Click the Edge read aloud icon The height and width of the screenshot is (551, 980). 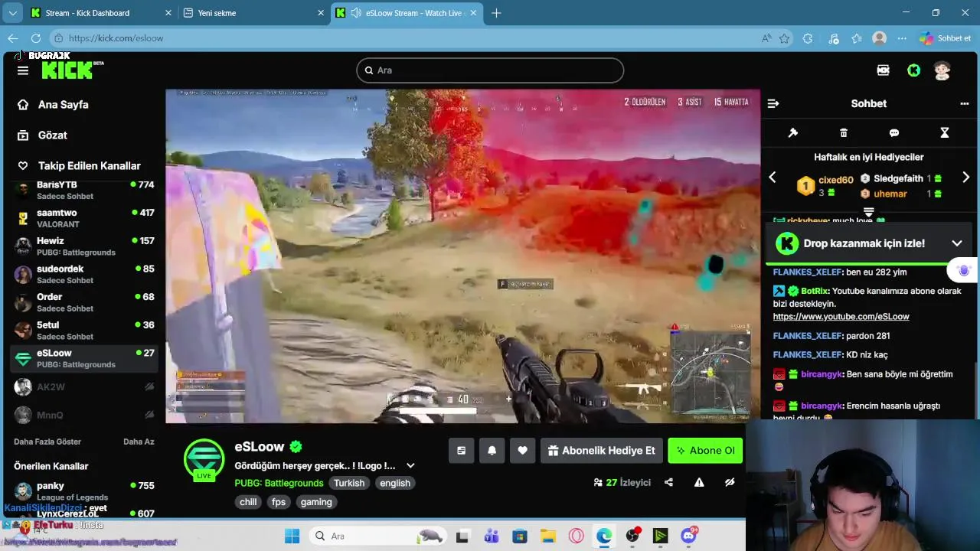(x=766, y=38)
